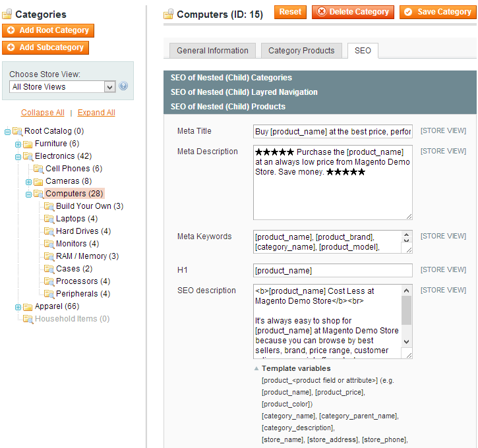Collapse the Electronics category node
The width and height of the screenshot is (478, 448).
(x=18, y=156)
